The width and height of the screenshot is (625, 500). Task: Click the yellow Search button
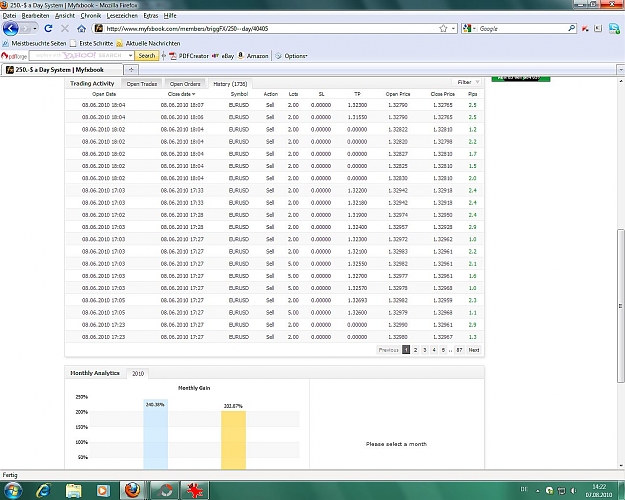pos(147,55)
